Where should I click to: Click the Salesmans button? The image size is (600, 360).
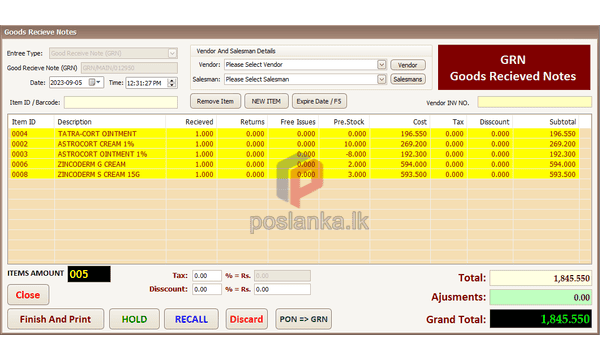coord(408,79)
